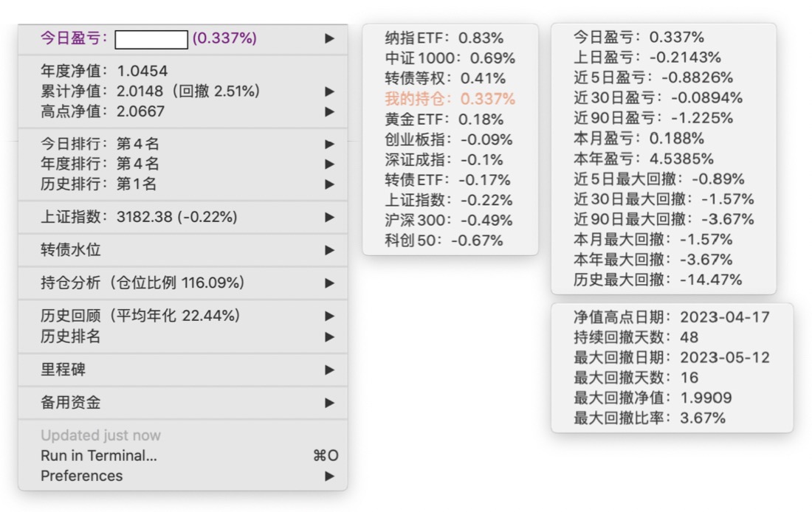Click the 净值高点日期 2023-04-17 row
Image resolution: width=812 pixels, height=512 pixels.
click(x=671, y=317)
